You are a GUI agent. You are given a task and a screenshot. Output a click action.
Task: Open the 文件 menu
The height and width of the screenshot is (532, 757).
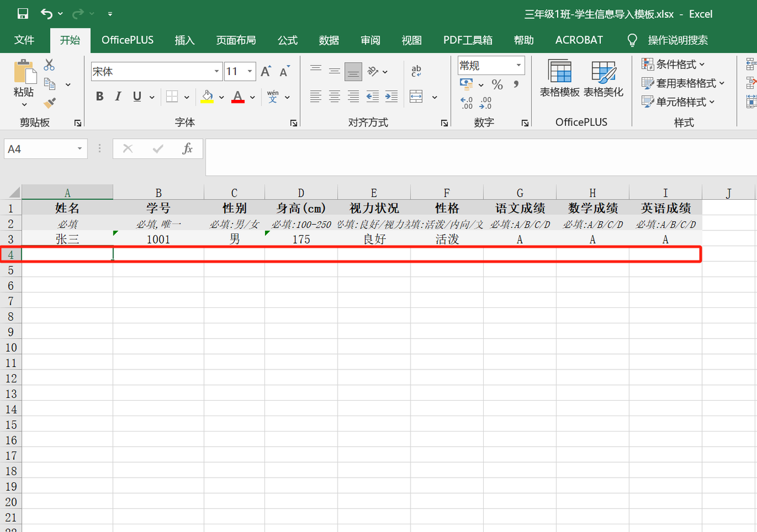tap(24, 40)
